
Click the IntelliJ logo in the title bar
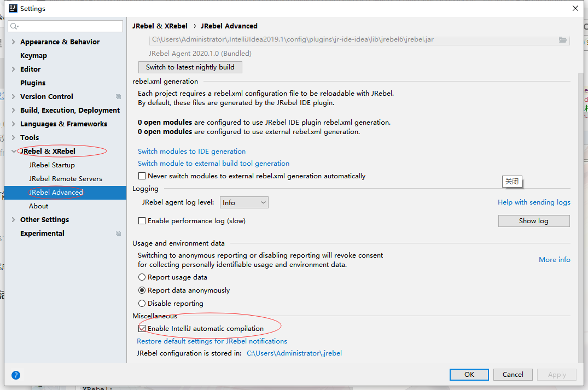pyautogui.click(x=13, y=8)
